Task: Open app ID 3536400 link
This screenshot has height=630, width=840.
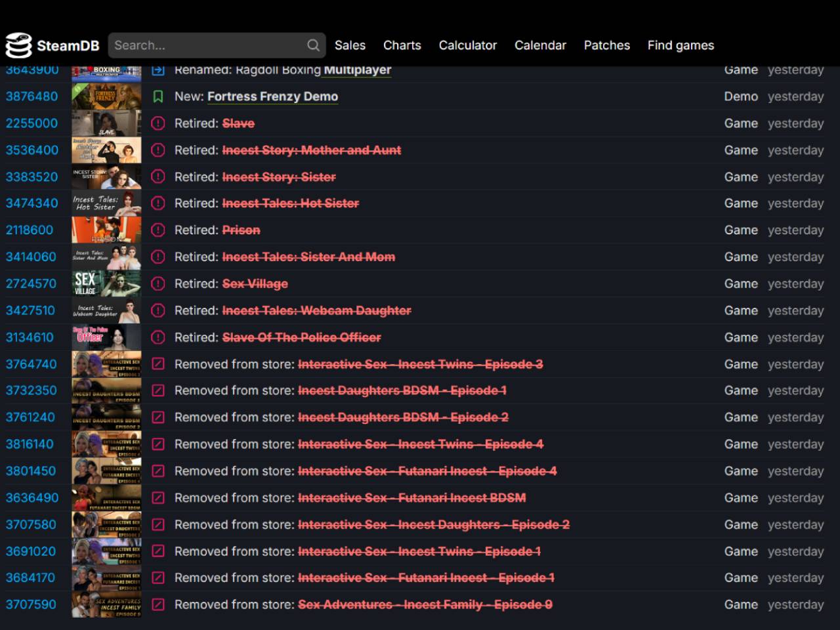Action: [31, 150]
